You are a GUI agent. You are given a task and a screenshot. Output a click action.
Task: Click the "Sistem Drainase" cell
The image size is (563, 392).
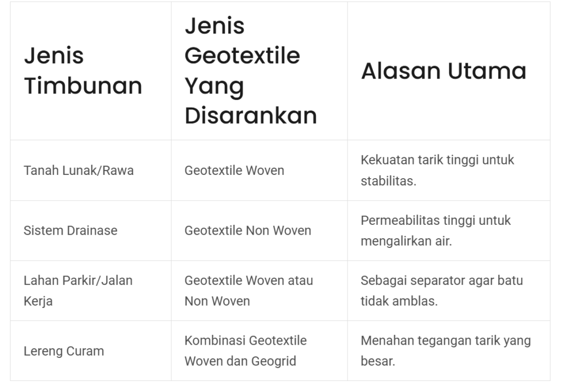(x=70, y=230)
